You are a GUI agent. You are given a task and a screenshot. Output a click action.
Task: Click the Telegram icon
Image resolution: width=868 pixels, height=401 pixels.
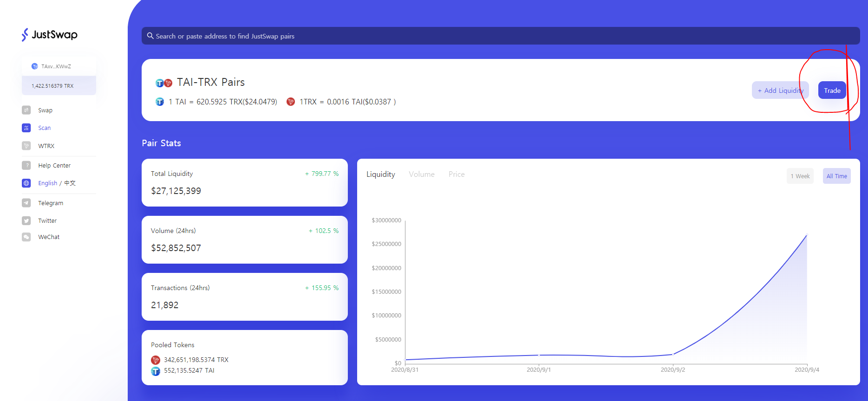26,203
